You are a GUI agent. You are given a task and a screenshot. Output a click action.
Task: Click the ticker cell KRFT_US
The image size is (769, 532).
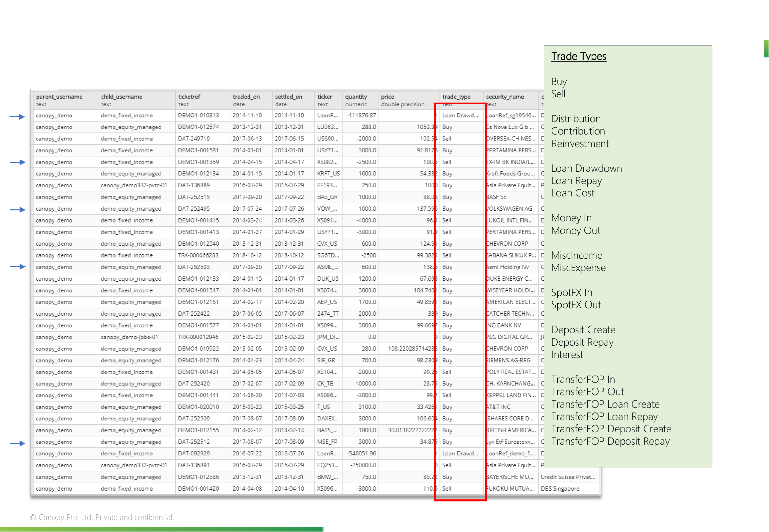click(x=328, y=174)
